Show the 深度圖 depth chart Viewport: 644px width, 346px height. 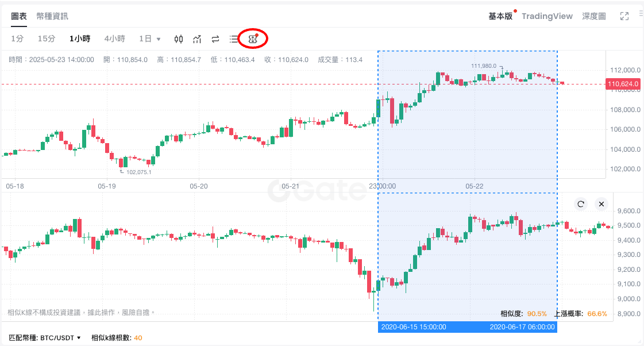click(x=593, y=16)
